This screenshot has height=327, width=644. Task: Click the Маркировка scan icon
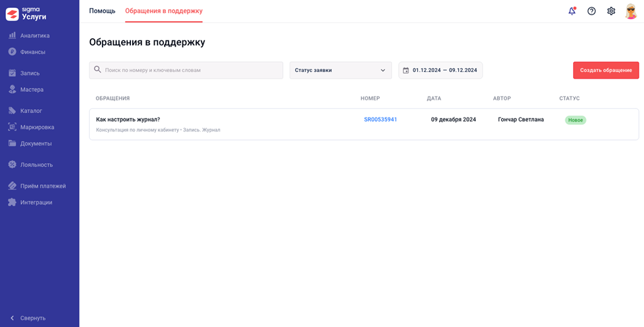click(x=13, y=127)
